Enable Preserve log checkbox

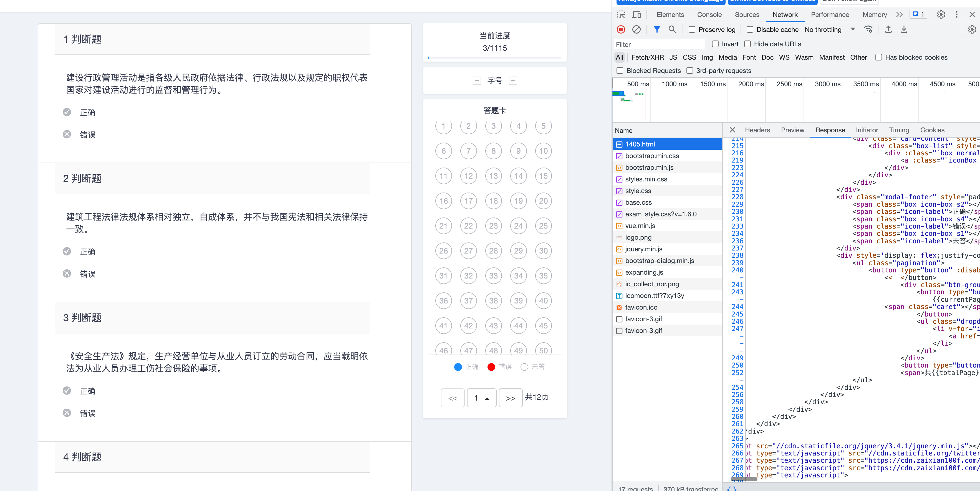pyautogui.click(x=692, y=29)
